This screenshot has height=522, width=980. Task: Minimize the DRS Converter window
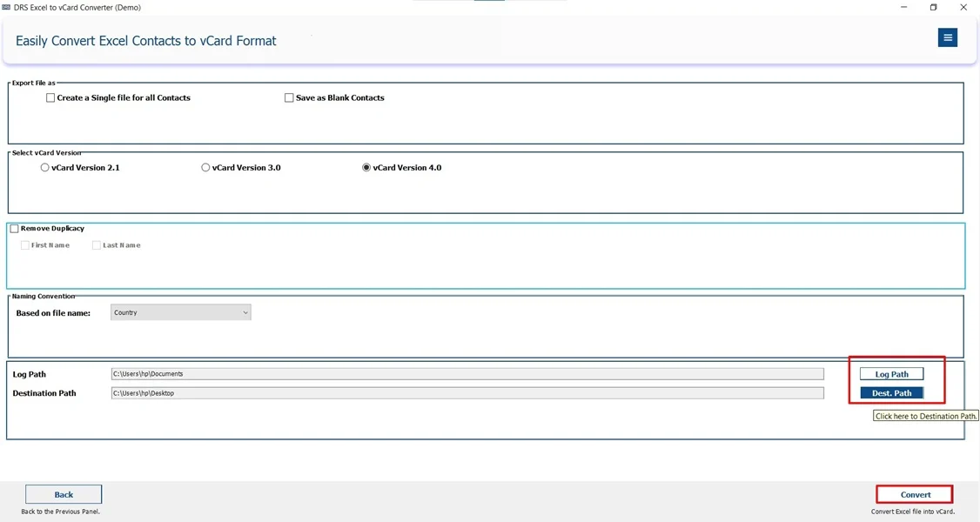coord(903,7)
